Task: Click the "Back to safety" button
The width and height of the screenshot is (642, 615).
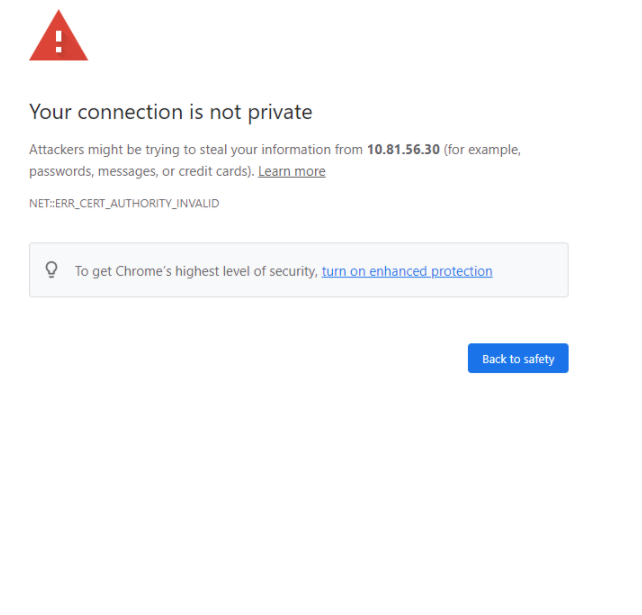Action: pyautogui.click(x=518, y=358)
